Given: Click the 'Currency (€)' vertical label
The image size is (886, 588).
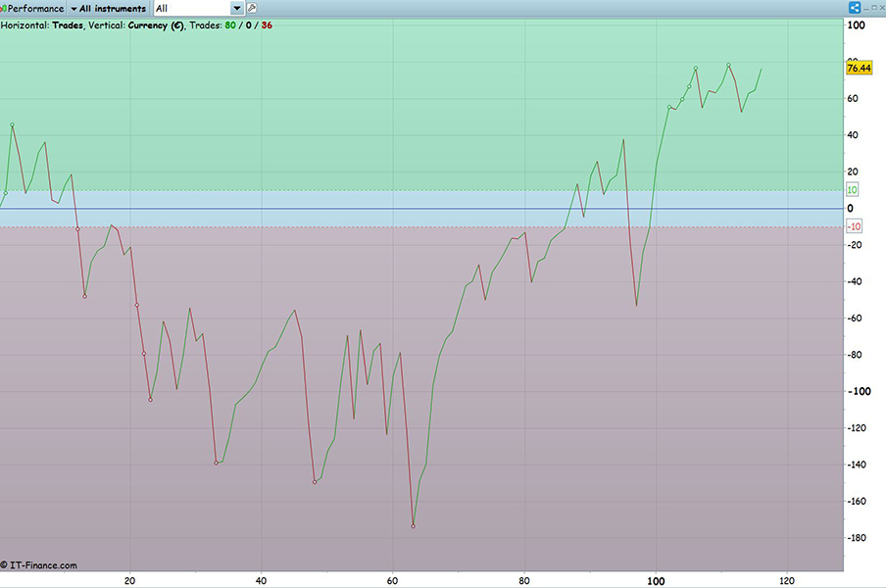Looking at the screenshot, I should pos(156,25).
